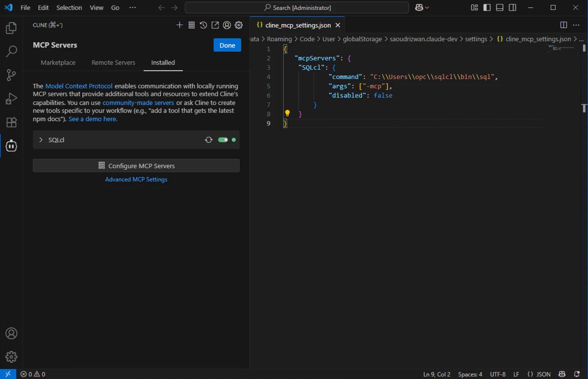This screenshot has width=588, height=379.
Task: Open the Copilot chat icon in title bar
Action: pos(419,7)
